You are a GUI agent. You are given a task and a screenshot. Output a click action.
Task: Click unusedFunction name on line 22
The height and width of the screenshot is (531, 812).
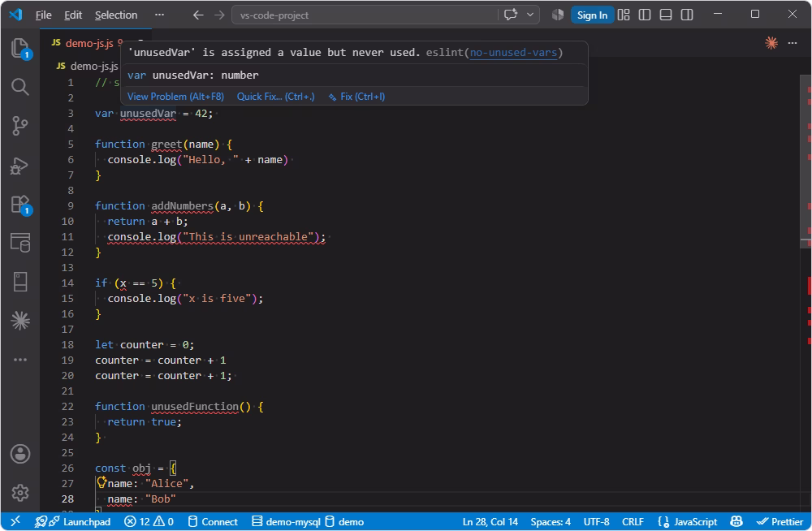[x=195, y=407]
